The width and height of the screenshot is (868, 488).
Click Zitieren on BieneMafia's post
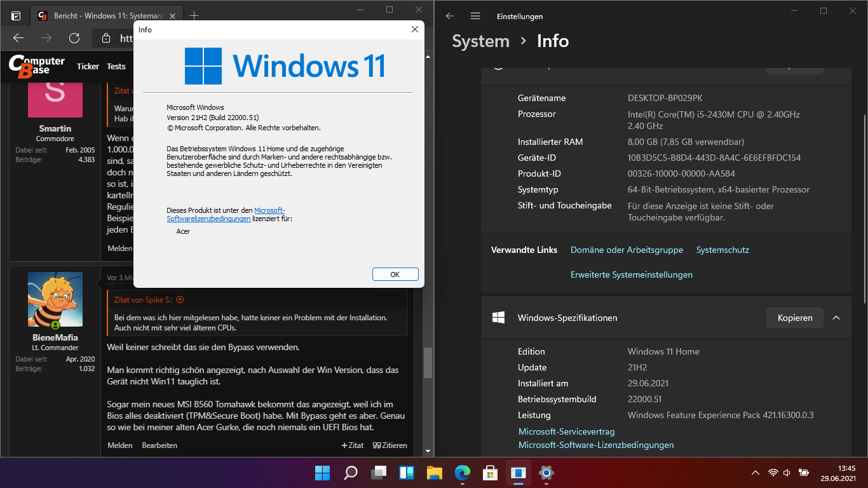click(x=390, y=445)
